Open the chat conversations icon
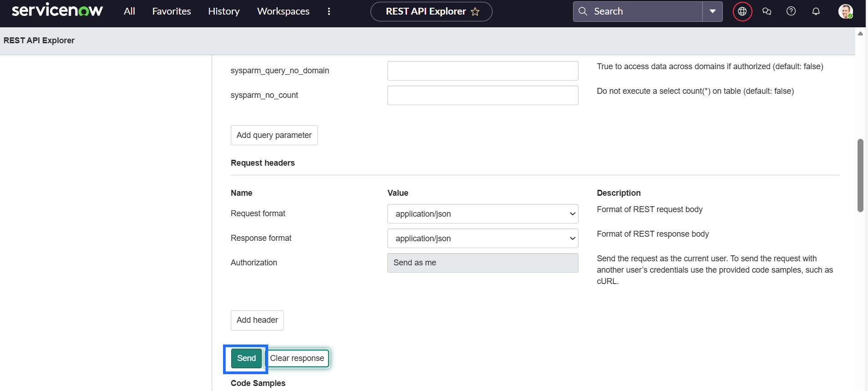Image resolution: width=868 pixels, height=391 pixels. 767,11
